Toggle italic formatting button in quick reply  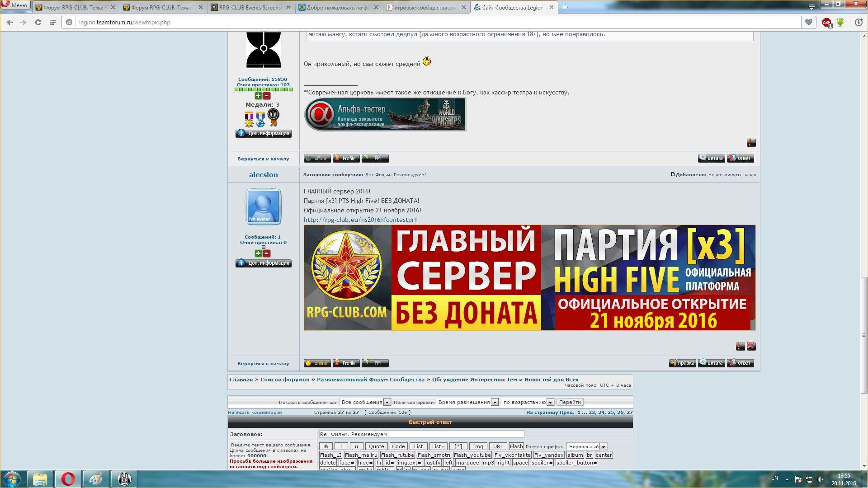[341, 446]
